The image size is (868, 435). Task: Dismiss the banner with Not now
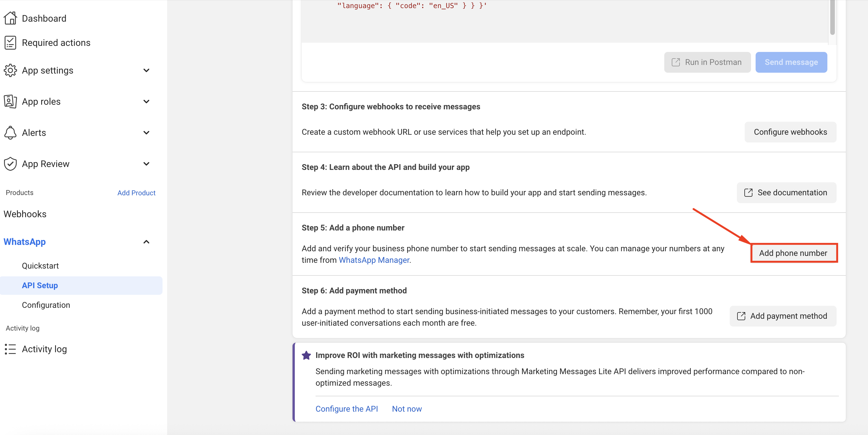click(407, 409)
